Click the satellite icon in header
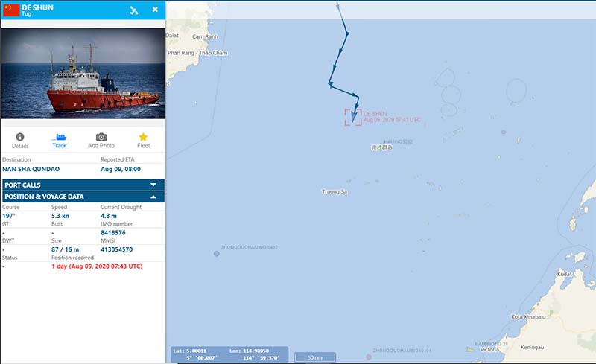Viewport: 596px width, 364px height. (134, 10)
